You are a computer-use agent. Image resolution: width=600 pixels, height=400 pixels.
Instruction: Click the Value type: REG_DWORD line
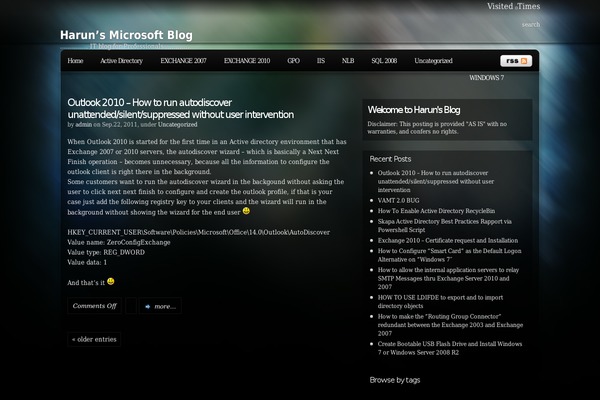point(106,252)
